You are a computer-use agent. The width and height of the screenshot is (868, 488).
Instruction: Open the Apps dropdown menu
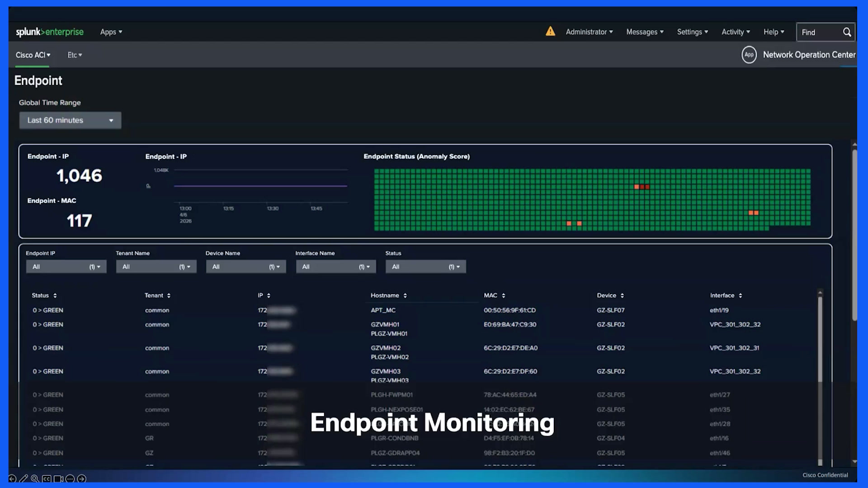[x=111, y=32]
